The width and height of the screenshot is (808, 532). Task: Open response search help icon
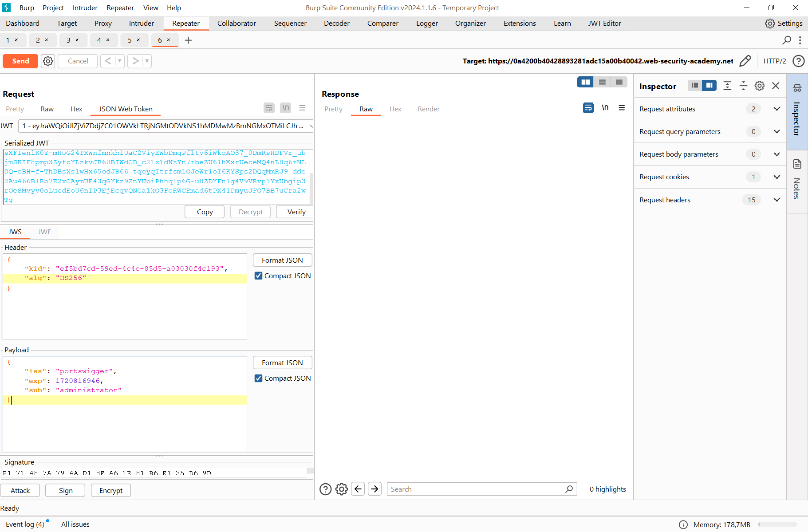click(x=326, y=489)
